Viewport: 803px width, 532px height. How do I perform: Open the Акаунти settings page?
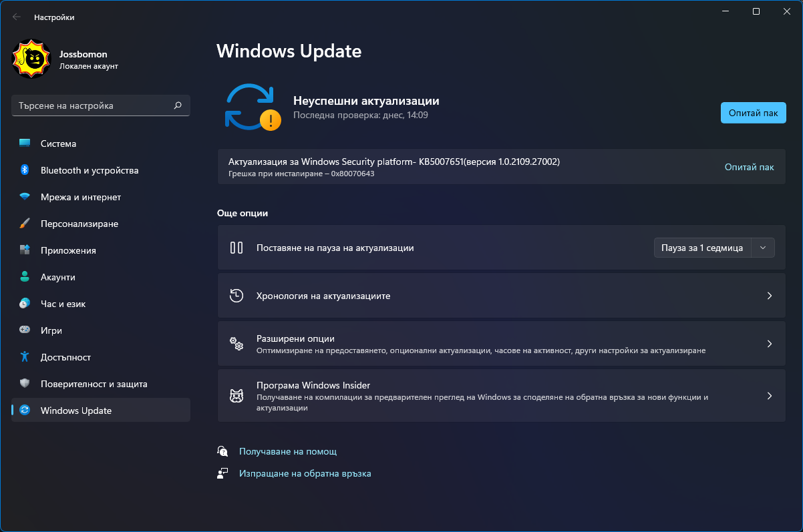[101, 277]
